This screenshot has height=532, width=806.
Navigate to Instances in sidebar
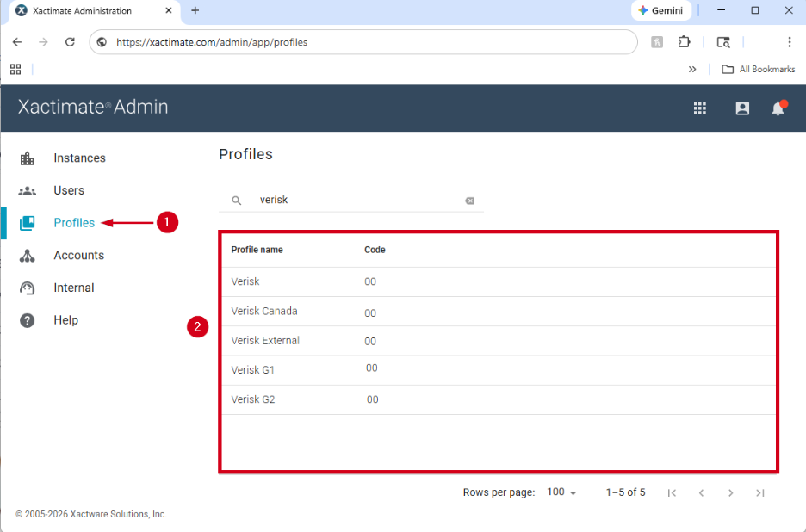tap(80, 158)
